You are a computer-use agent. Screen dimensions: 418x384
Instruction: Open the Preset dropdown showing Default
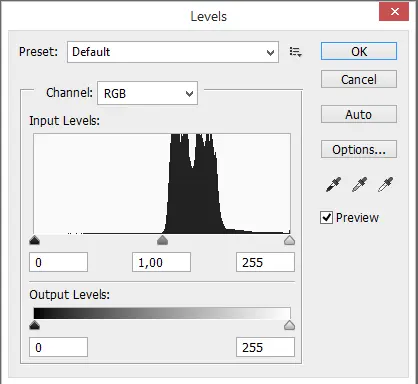point(173,52)
